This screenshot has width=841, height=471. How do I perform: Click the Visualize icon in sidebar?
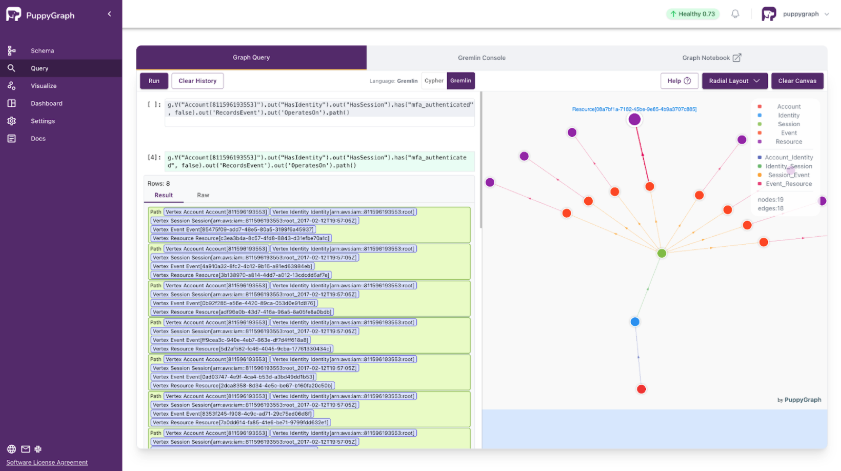click(11, 86)
